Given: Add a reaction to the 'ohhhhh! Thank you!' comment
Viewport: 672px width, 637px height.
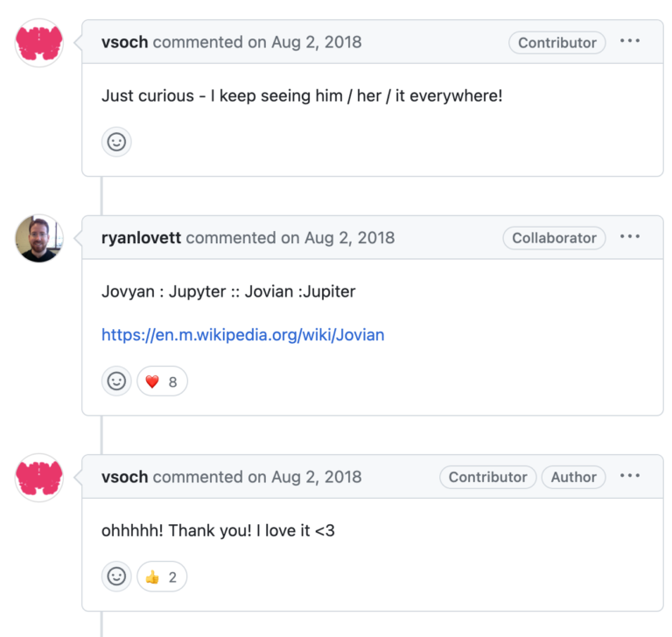Looking at the screenshot, I should coord(116,577).
